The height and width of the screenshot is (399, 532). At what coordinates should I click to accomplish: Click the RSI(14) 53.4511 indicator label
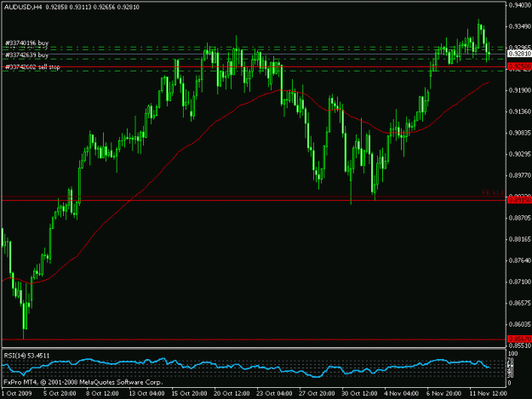[26, 356]
